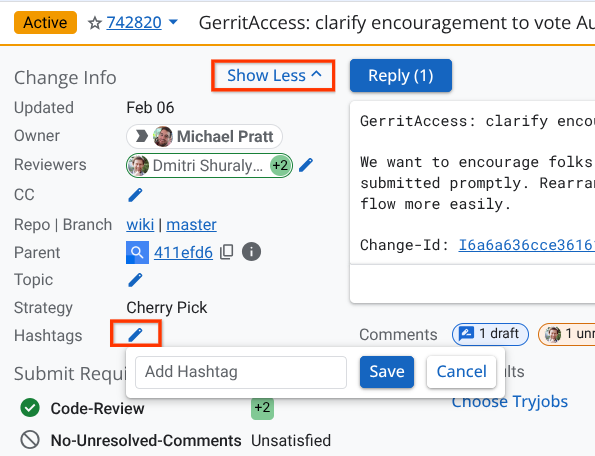Open the parent commit info icon
595x456 pixels.
coord(251,252)
